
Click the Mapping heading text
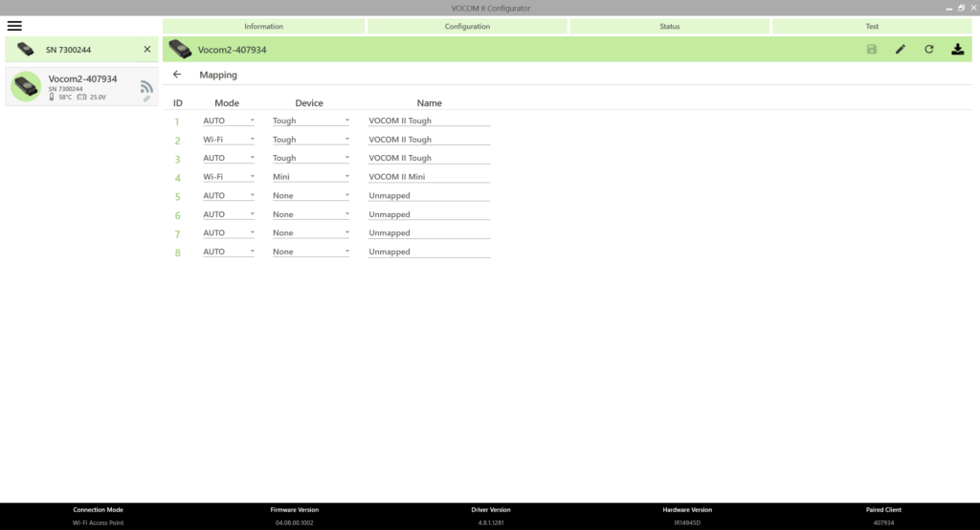[218, 75]
